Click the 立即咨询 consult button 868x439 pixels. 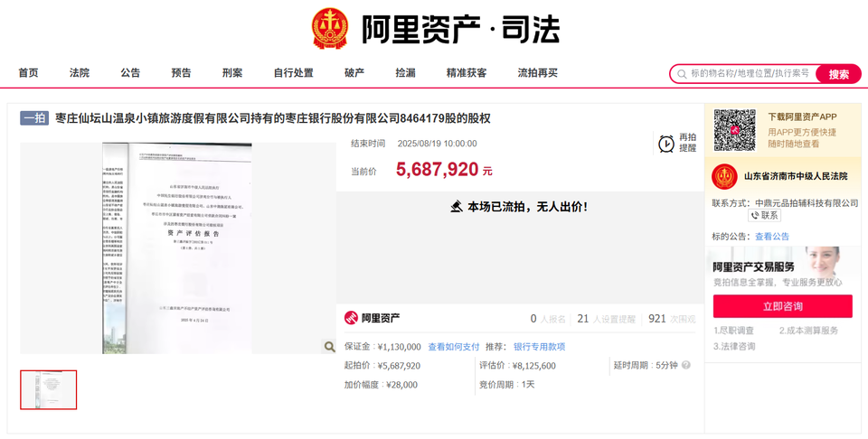click(782, 306)
